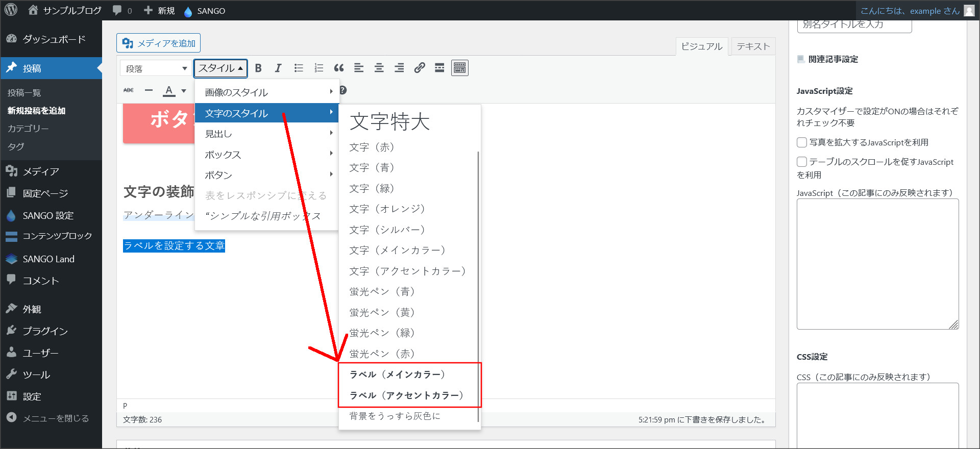
Task: Enable the photo-enlarging JavaScript checkbox
Action: [802, 142]
